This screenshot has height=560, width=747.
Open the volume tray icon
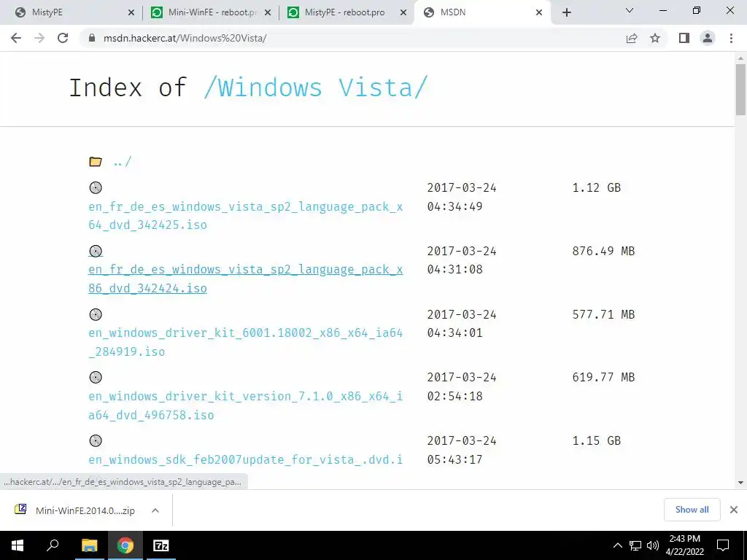click(653, 545)
